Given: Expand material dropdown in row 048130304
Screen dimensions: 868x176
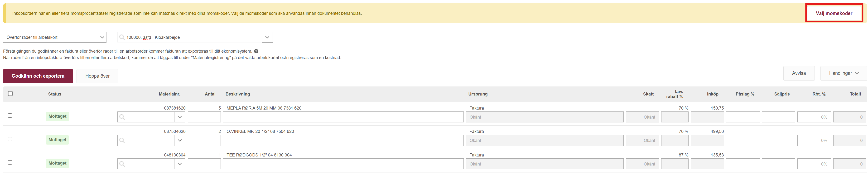Looking at the screenshot, I should click(180, 164).
